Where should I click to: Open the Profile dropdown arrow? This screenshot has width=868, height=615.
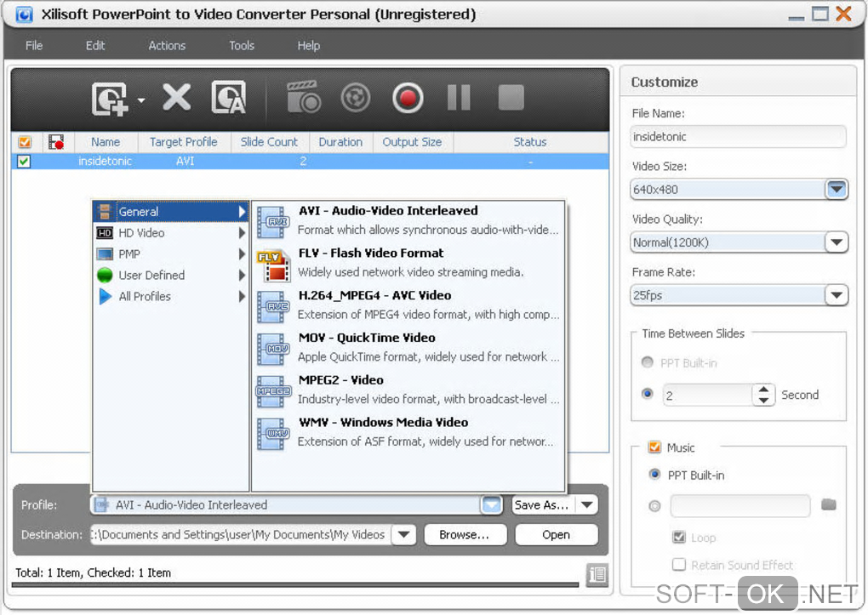click(491, 504)
